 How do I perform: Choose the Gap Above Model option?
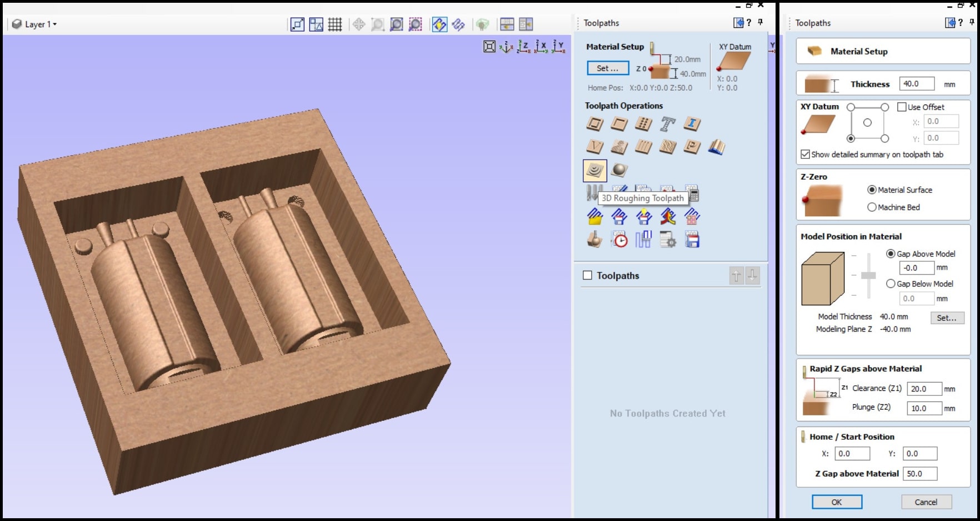coord(891,254)
